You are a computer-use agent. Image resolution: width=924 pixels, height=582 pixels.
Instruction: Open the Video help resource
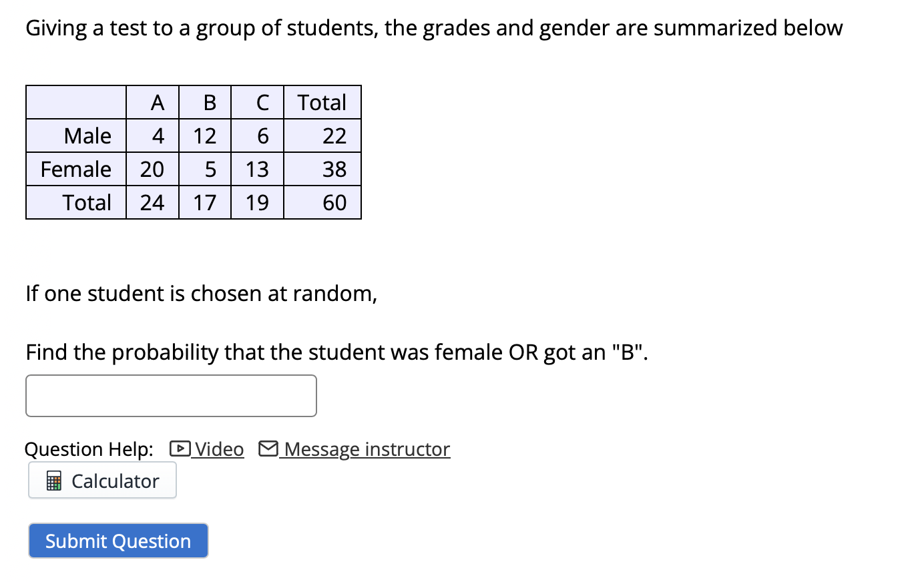(220, 449)
